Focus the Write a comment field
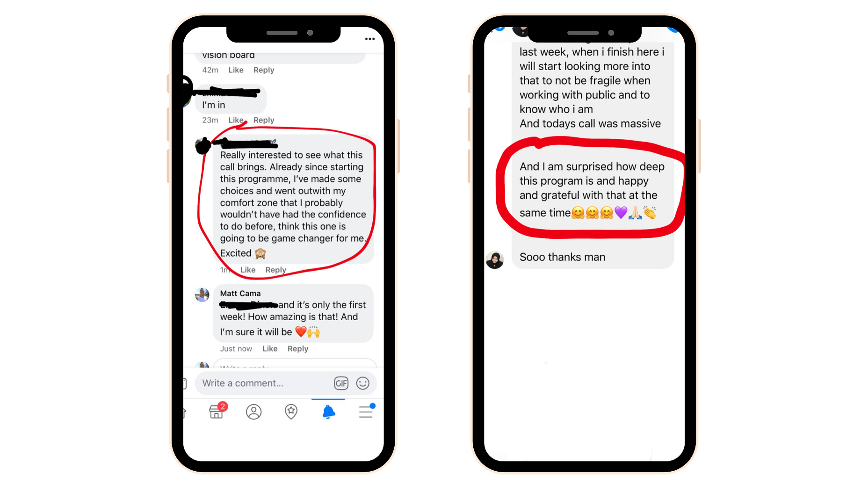The width and height of the screenshot is (868, 488). (x=265, y=383)
